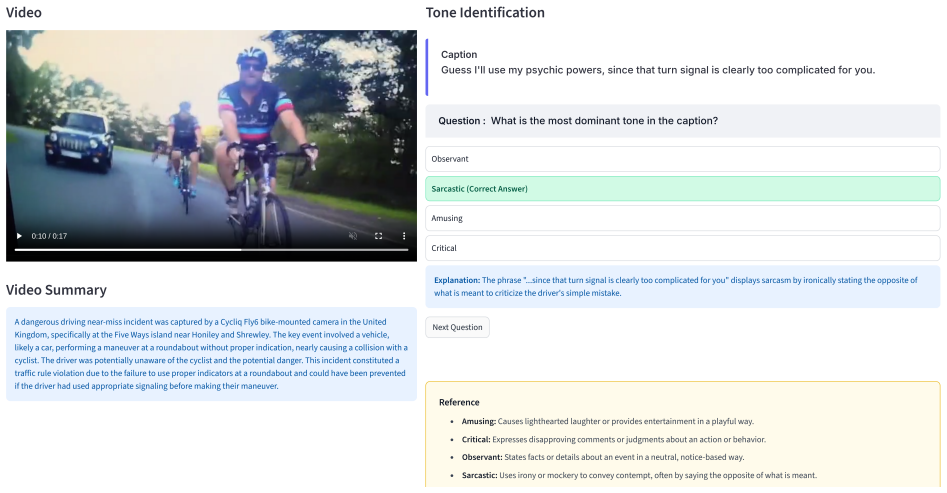Open the video more options menu

[404, 236]
